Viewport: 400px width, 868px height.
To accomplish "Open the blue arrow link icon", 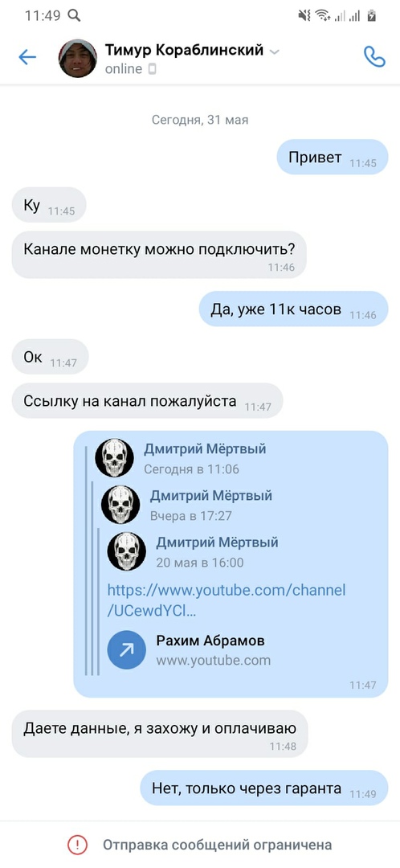I will click(x=127, y=650).
